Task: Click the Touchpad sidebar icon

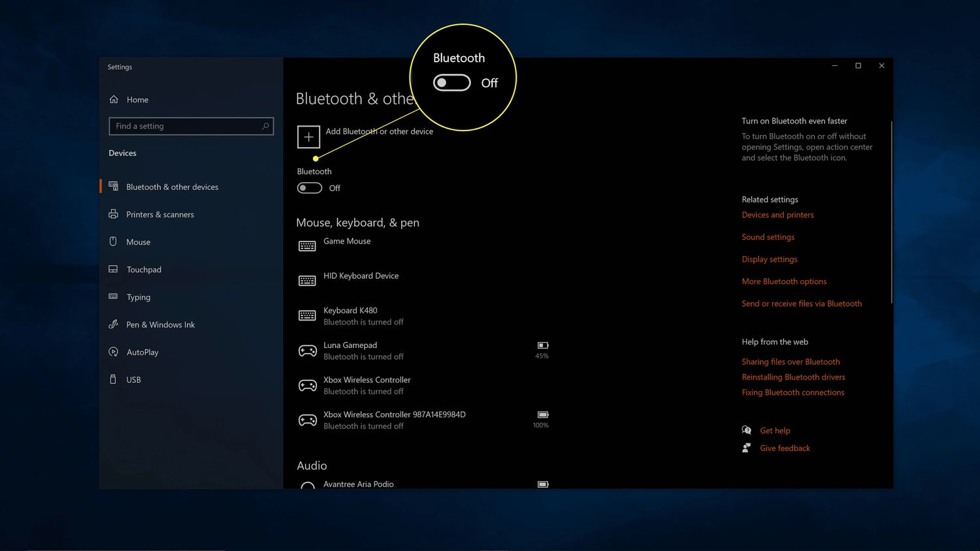Action: [113, 269]
